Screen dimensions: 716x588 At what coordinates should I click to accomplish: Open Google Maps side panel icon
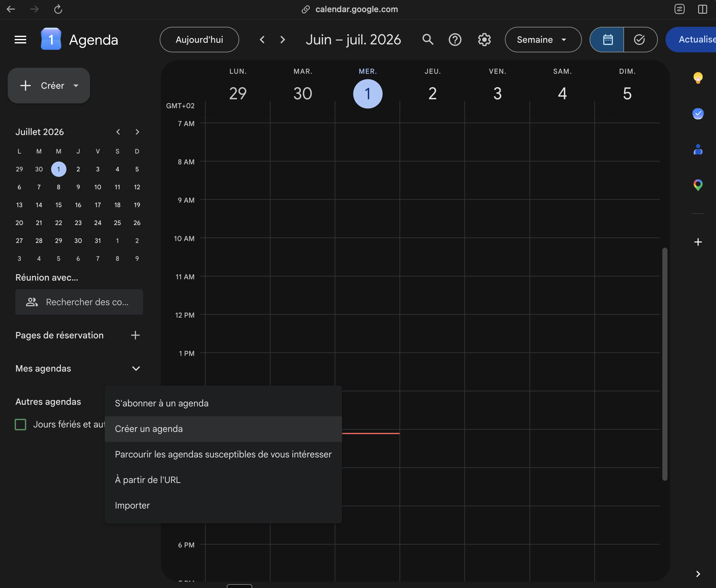point(698,185)
